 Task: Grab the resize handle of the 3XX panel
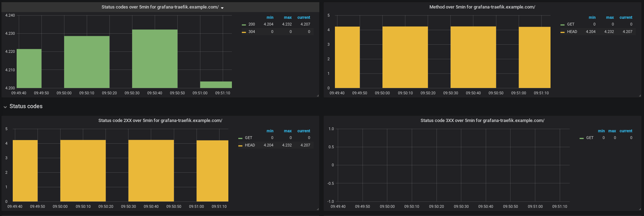coord(640,209)
